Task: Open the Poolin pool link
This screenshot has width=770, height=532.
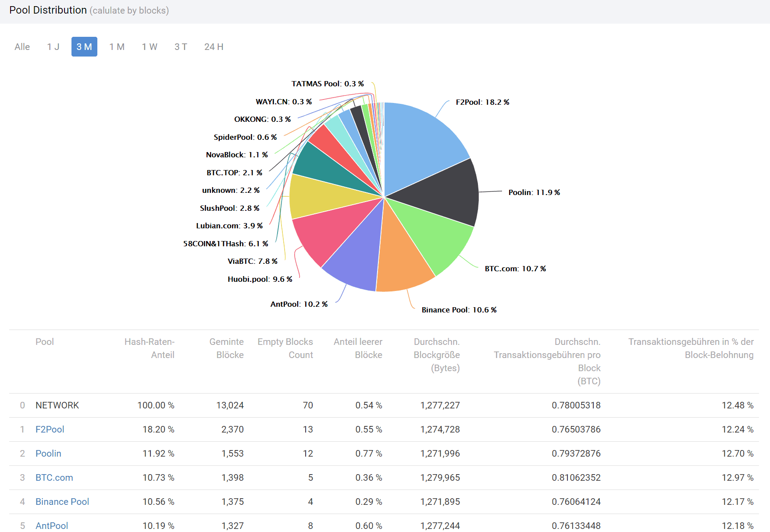Action: coord(48,454)
